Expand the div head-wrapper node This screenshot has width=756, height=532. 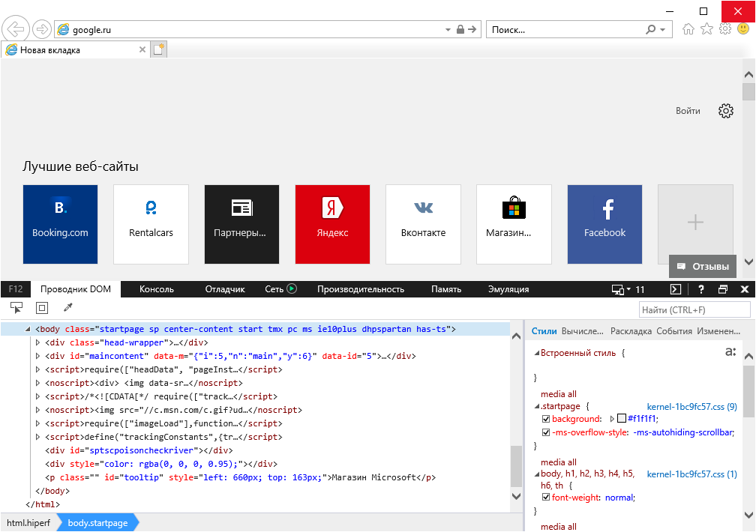coord(37,342)
